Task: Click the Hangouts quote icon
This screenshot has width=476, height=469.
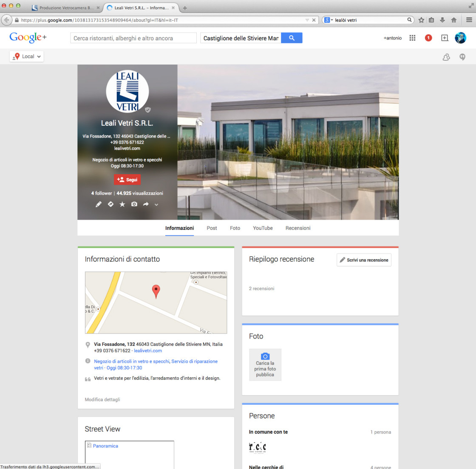Action: click(462, 57)
